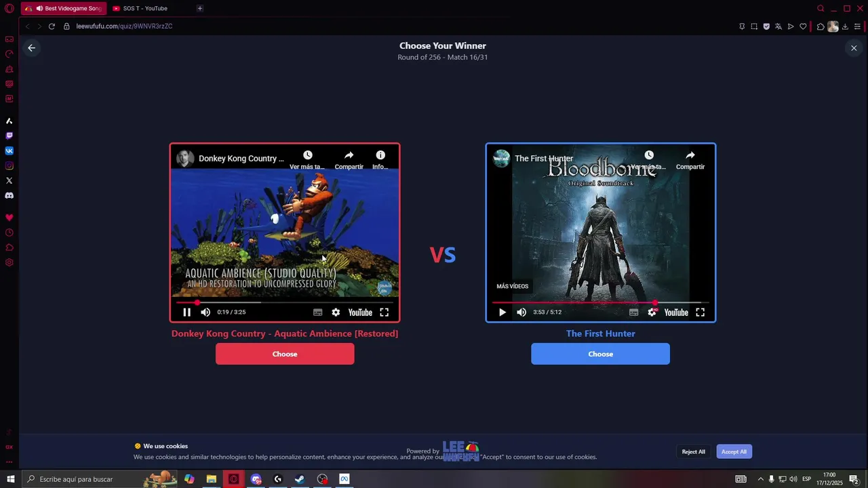Reload the current page
This screenshot has height=488, width=868.
pyautogui.click(x=52, y=26)
